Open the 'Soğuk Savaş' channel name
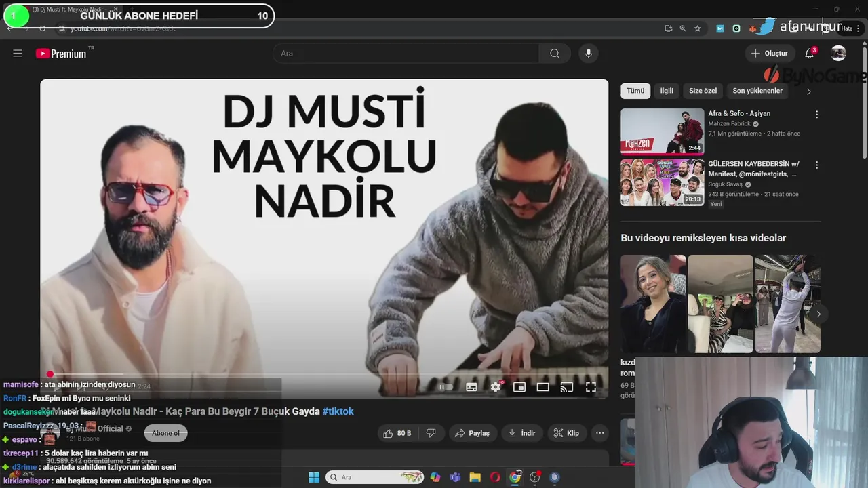Image resolution: width=868 pixels, height=488 pixels. (x=725, y=184)
